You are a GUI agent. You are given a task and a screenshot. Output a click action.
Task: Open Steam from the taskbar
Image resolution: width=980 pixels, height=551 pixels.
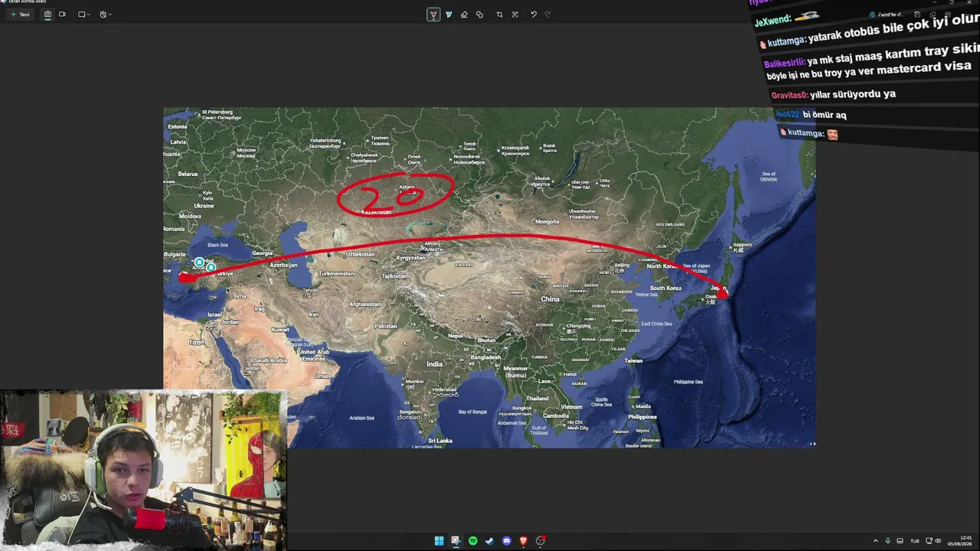(489, 541)
